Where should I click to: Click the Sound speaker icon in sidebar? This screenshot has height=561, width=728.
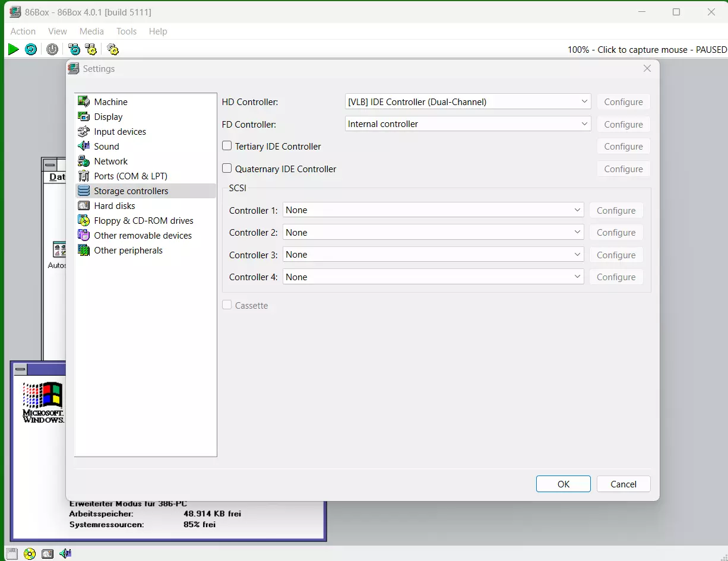84,146
